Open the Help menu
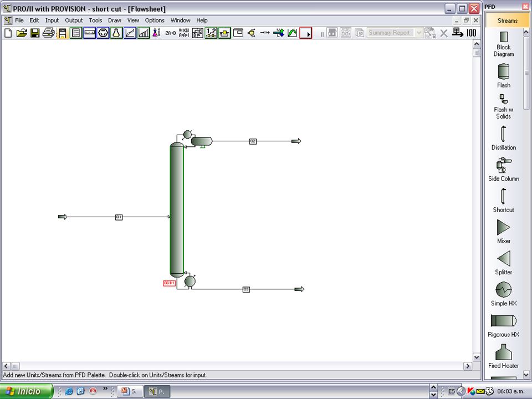 pyautogui.click(x=202, y=21)
